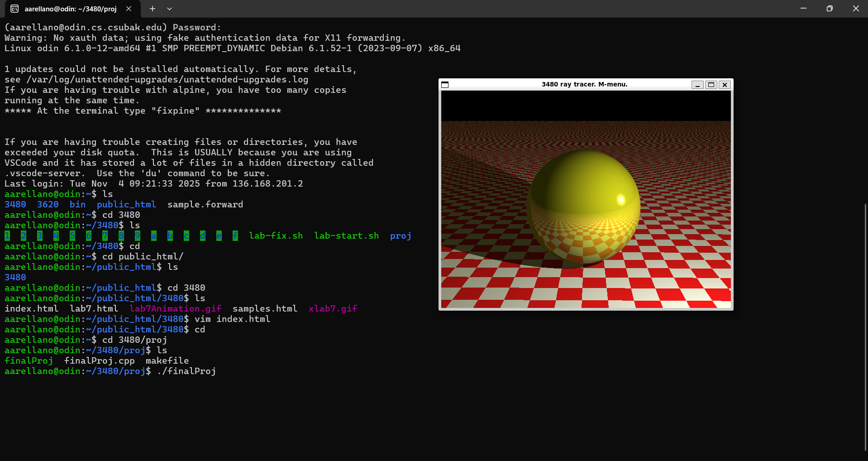Click the xlab7.gif filename in the terminal

(x=333, y=309)
